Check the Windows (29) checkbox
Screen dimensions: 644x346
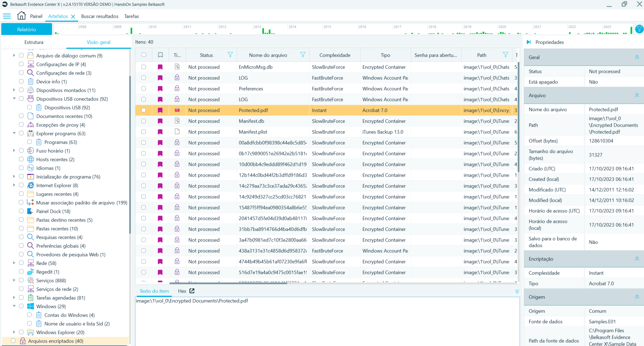[x=21, y=306]
